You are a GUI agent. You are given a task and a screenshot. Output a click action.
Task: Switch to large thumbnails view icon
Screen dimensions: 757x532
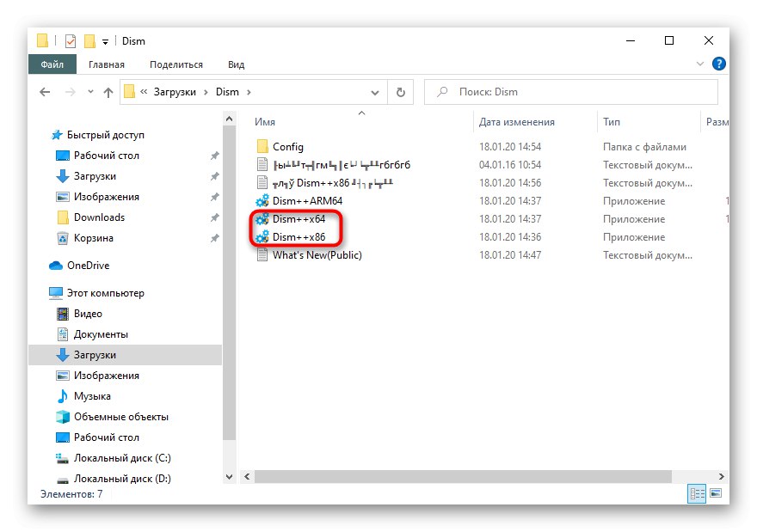tap(716, 493)
